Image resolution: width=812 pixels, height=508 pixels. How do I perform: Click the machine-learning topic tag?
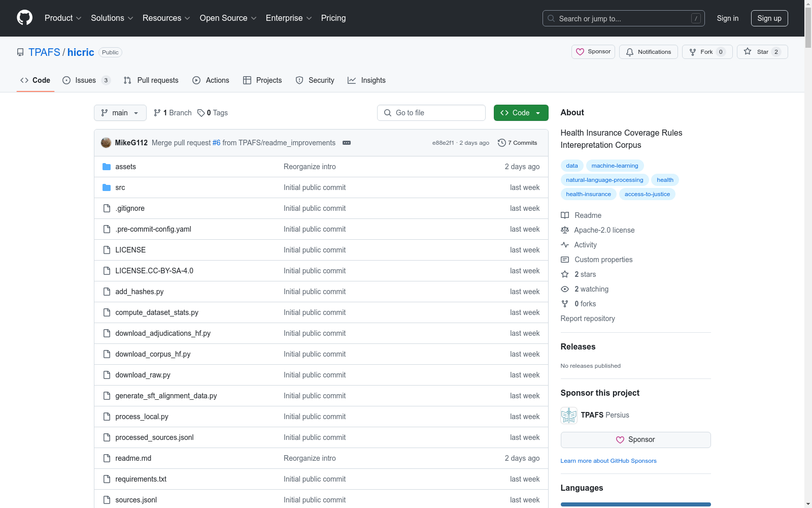tap(615, 166)
